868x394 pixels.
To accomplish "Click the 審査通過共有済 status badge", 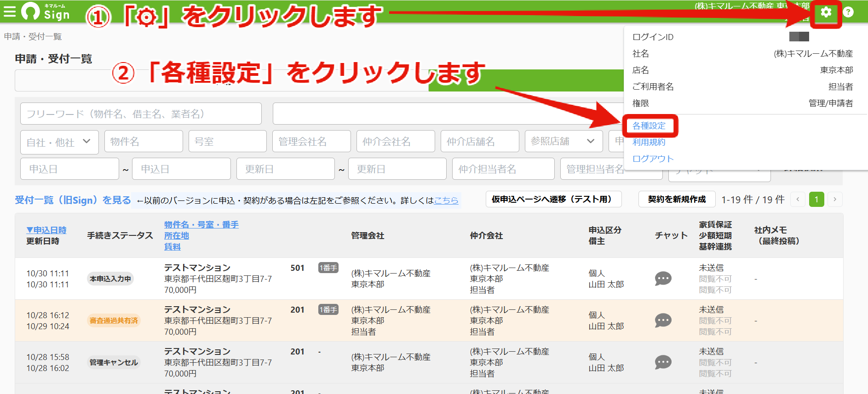I will (114, 320).
